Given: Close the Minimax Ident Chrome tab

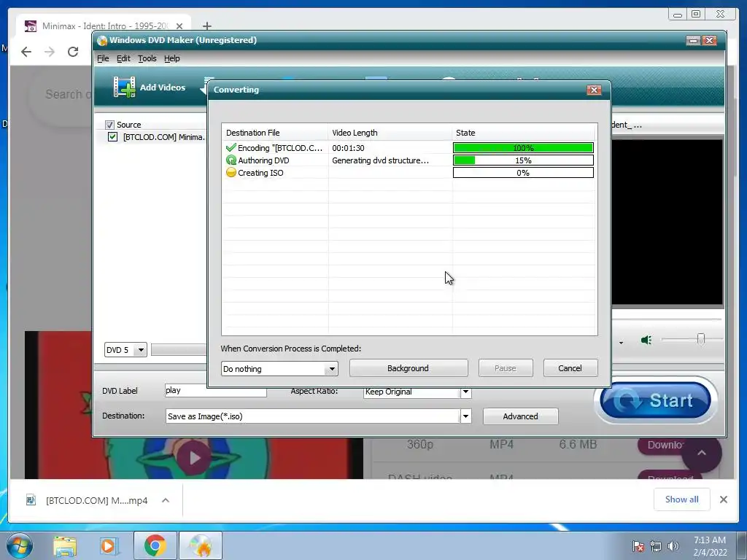Looking at the screenshot, I should 179,26.
